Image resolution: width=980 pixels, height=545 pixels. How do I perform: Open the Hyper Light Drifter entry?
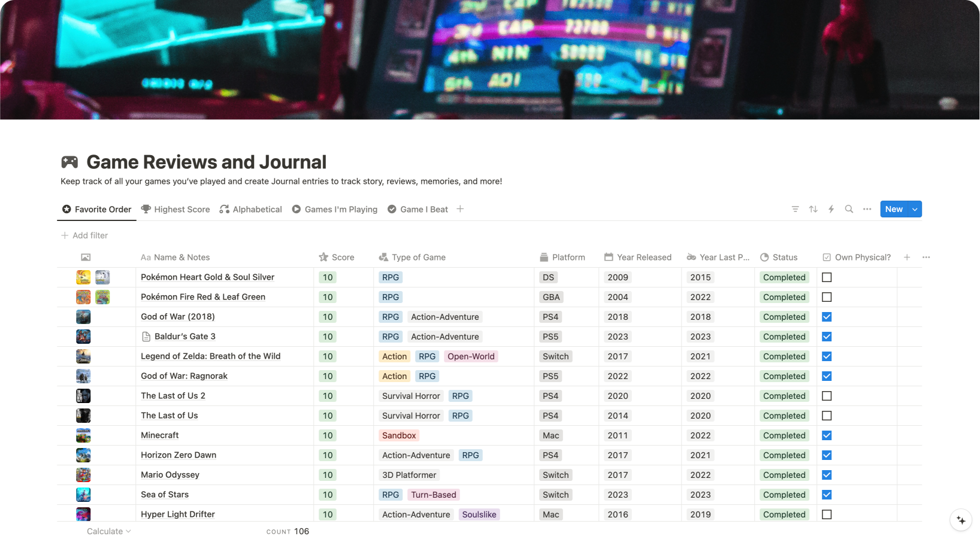(177, 514)
